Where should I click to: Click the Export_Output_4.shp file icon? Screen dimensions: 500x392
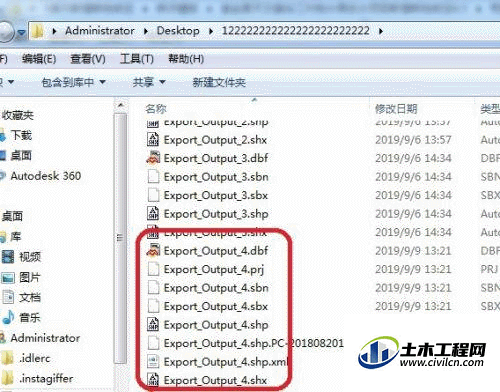tap(153, 324)
